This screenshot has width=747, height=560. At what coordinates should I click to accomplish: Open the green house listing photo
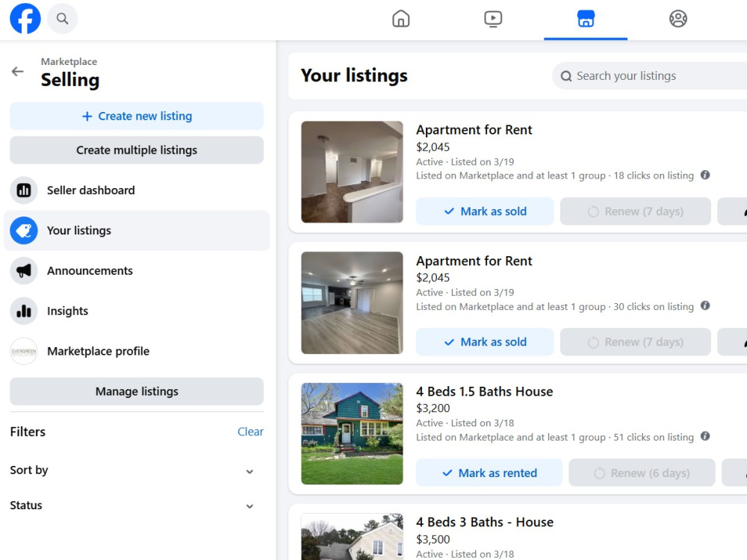352,434
